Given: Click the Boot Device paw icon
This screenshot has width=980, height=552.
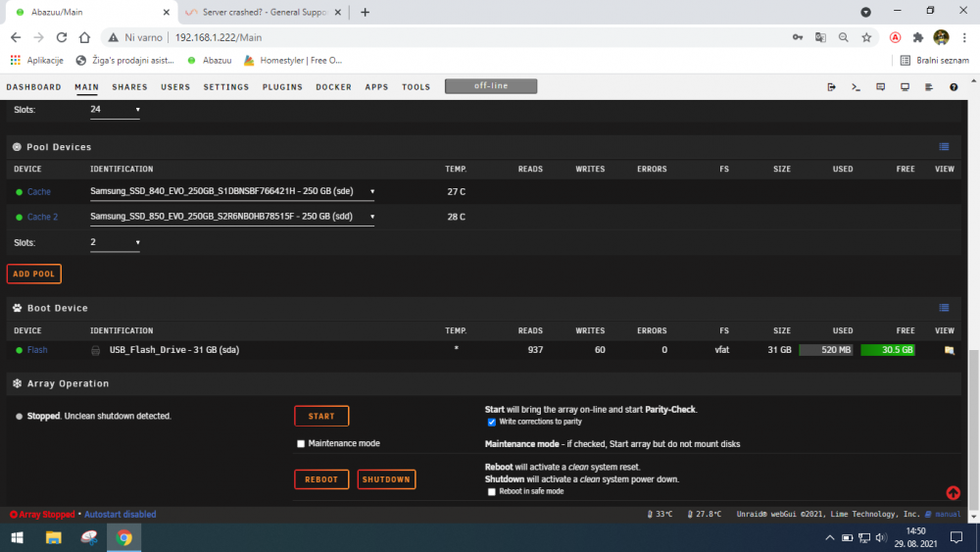Looking at the screenshot, I should point(17,308).
